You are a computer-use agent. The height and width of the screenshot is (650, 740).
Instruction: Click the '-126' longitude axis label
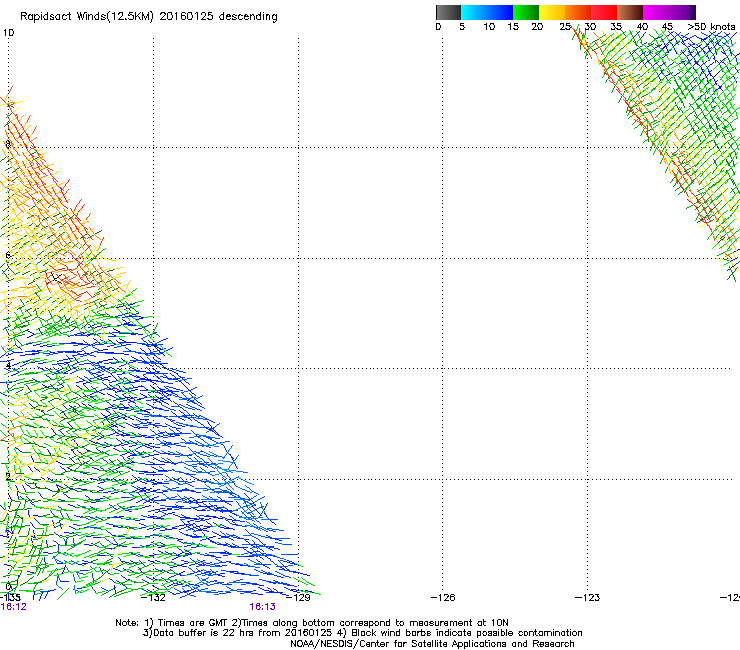443,598
